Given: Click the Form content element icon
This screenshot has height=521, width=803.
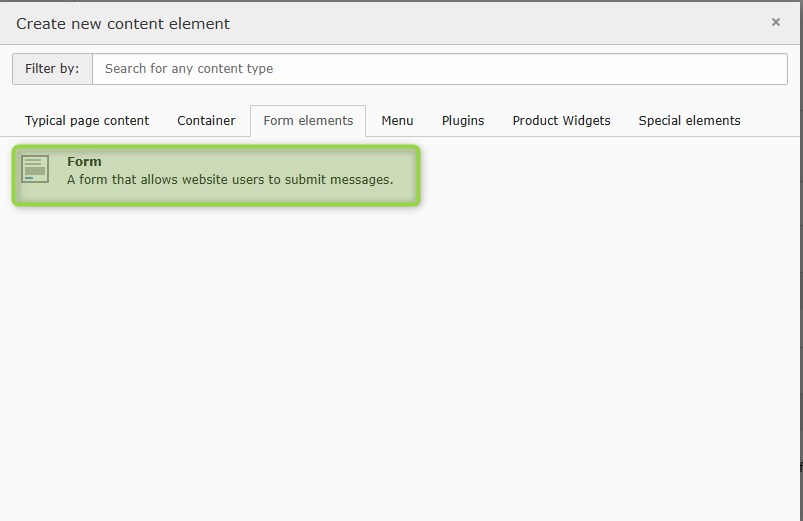Looking at the screenshot, I should 35,169.
